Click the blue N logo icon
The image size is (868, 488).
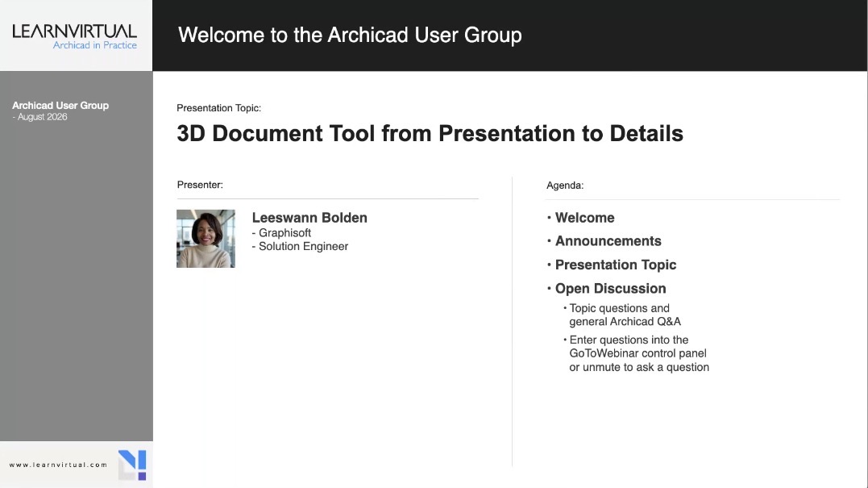[132, 465]
